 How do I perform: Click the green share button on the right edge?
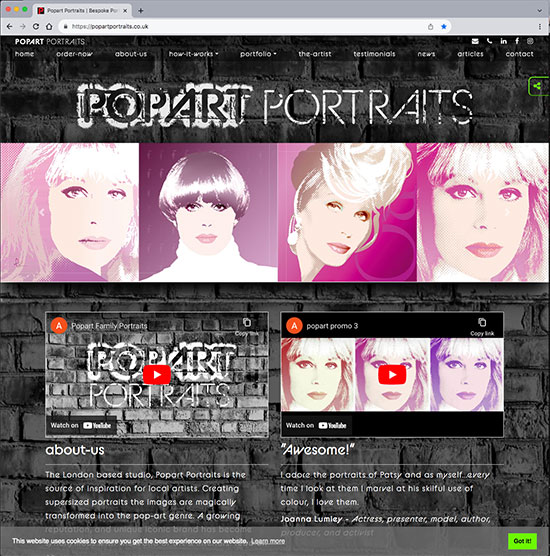(538, 86)
